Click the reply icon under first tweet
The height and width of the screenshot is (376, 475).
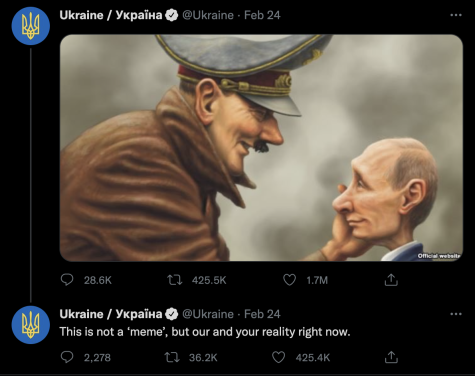click(67, 280)
